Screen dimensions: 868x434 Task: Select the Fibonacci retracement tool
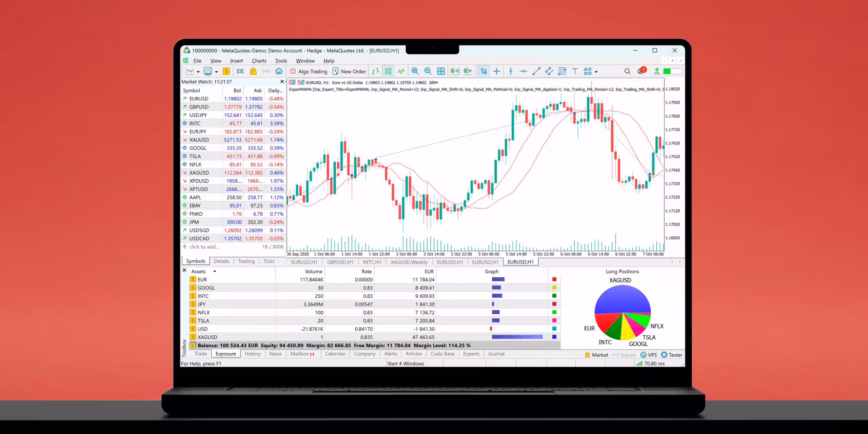(562, 71)
